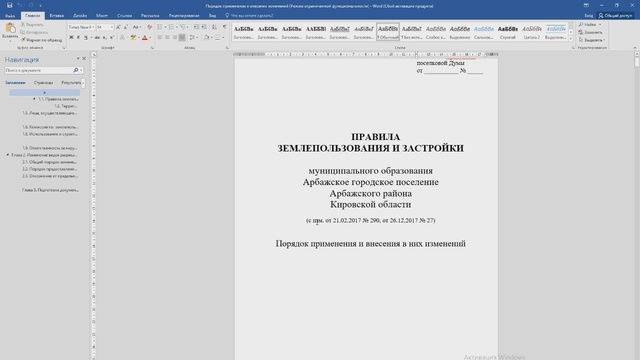The width and height of the screenshot is (640, 360).
Task: Switch to Ссылки ribbon tab
Action: tap(124, 16)
